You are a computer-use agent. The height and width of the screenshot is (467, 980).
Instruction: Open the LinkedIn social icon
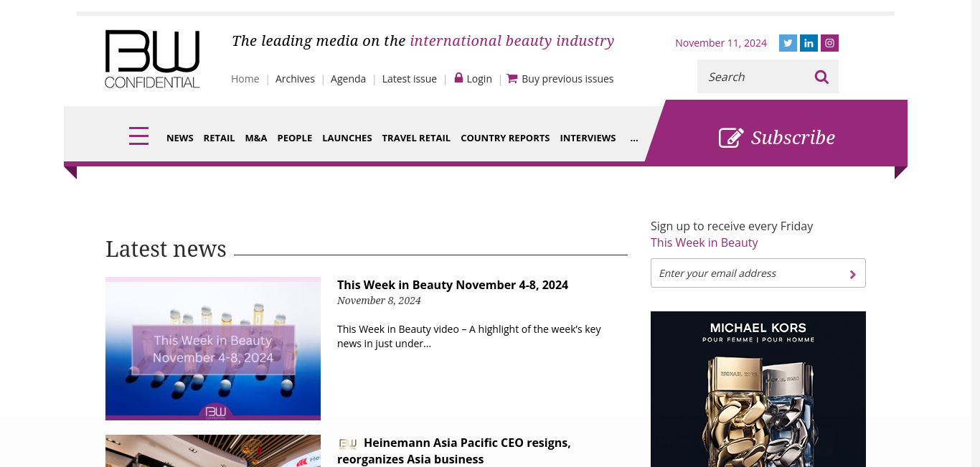[809, 43]
